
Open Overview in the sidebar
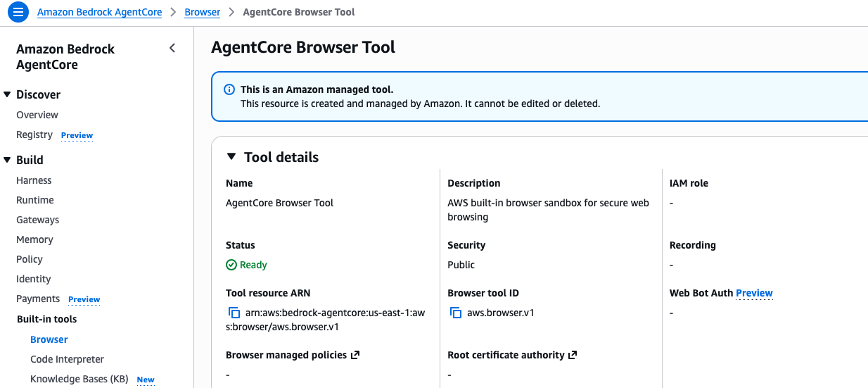37,115
